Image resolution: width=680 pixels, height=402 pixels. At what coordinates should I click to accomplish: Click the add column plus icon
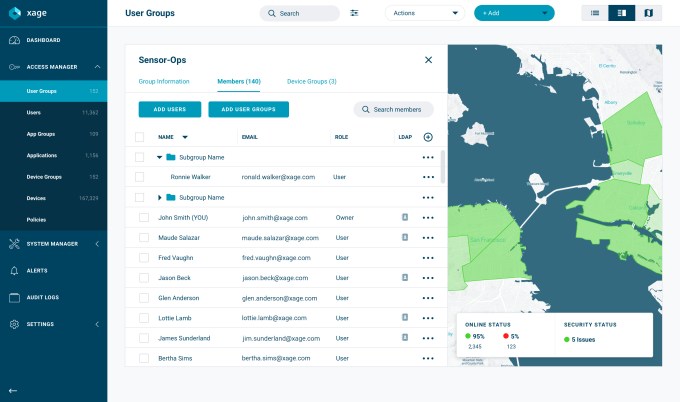coord(428,137)
